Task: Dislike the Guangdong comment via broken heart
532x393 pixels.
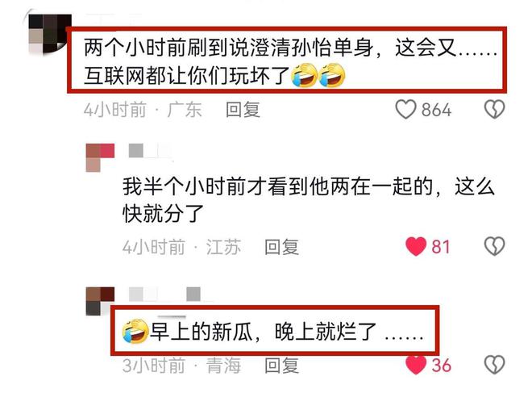Action: point(494,110)
